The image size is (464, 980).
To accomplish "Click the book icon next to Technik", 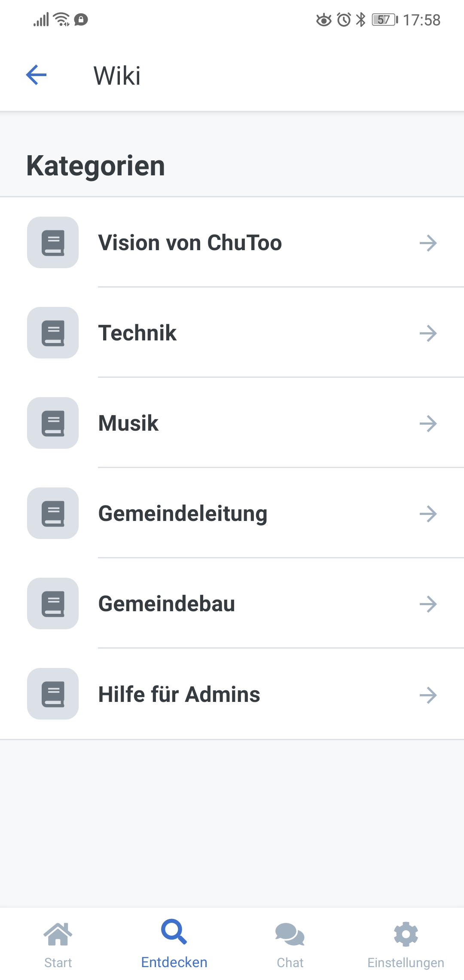I will click(53, 333).
